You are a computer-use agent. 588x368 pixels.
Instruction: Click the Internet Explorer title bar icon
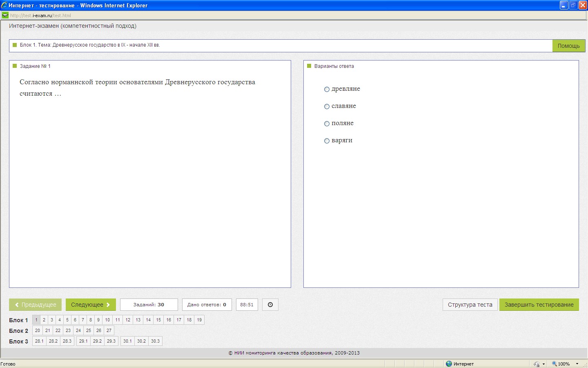pyautogui.click(x=4, y=5)
